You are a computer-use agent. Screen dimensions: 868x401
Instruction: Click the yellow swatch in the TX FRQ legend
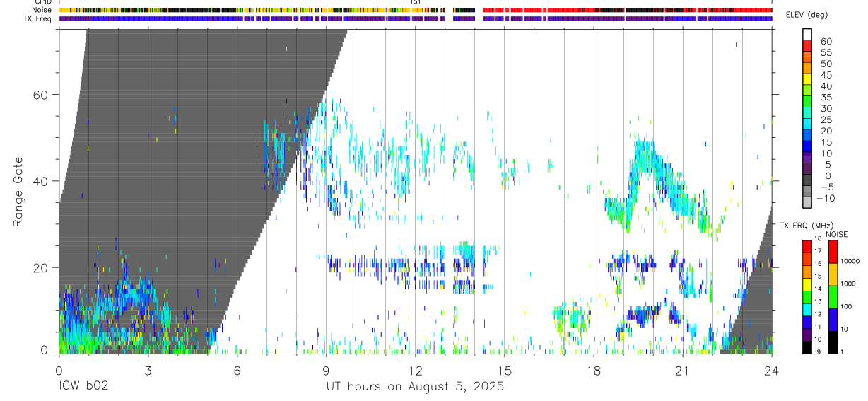click(x=807, y=284)
